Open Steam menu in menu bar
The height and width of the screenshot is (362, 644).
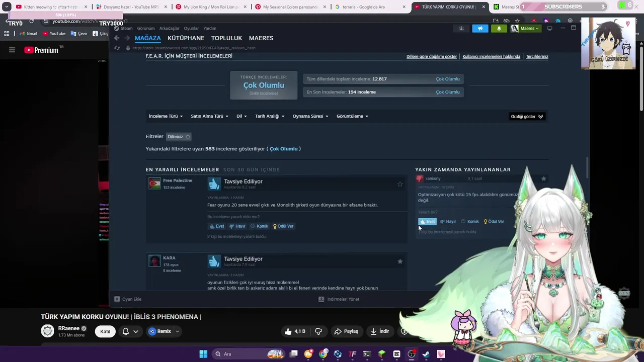126,29
